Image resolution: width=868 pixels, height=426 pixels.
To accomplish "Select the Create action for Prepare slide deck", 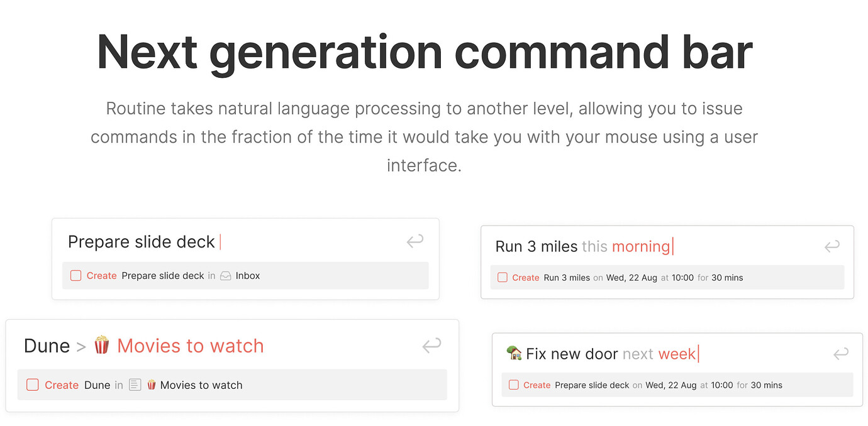I will [x=101, y=275].
